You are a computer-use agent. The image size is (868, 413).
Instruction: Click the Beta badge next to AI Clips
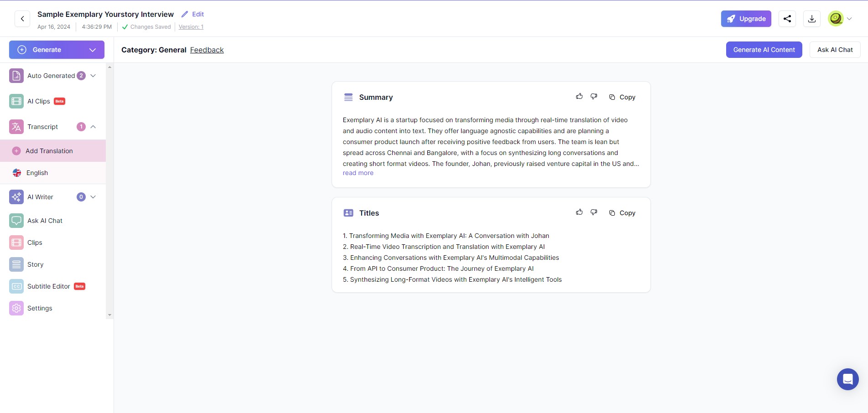point(60,101)
